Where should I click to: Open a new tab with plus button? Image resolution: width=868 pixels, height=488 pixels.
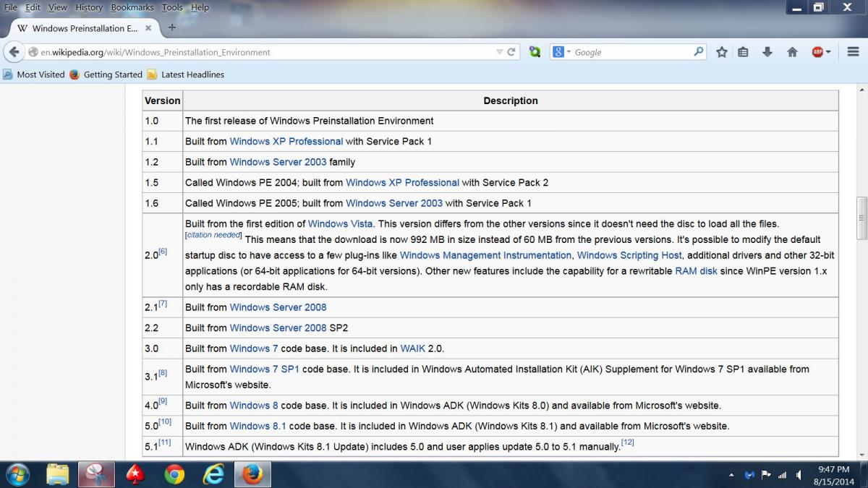point(172,28)
